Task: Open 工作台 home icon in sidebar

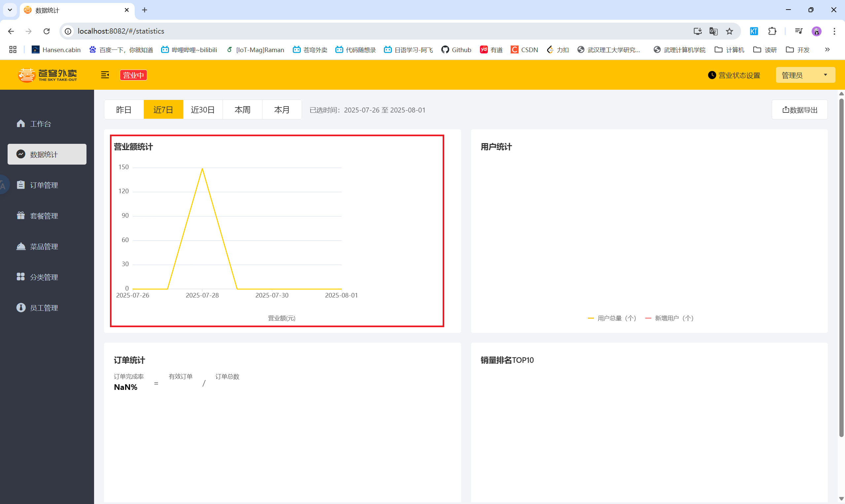Action: tap(21, 124)
